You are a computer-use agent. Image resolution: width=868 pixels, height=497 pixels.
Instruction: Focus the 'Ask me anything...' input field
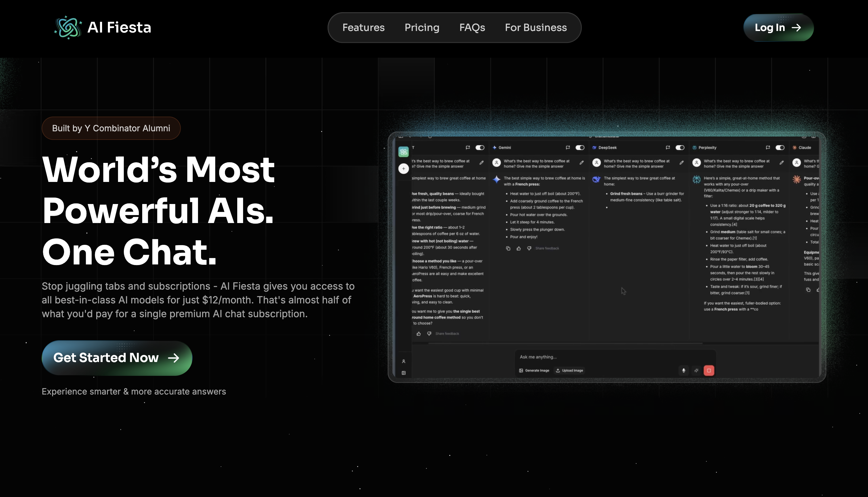[615, 357]
